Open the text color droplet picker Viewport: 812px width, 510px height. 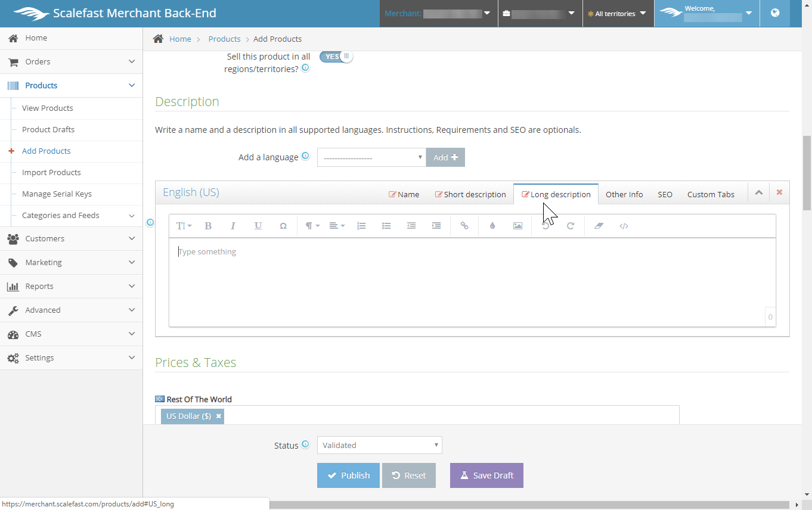492,226
